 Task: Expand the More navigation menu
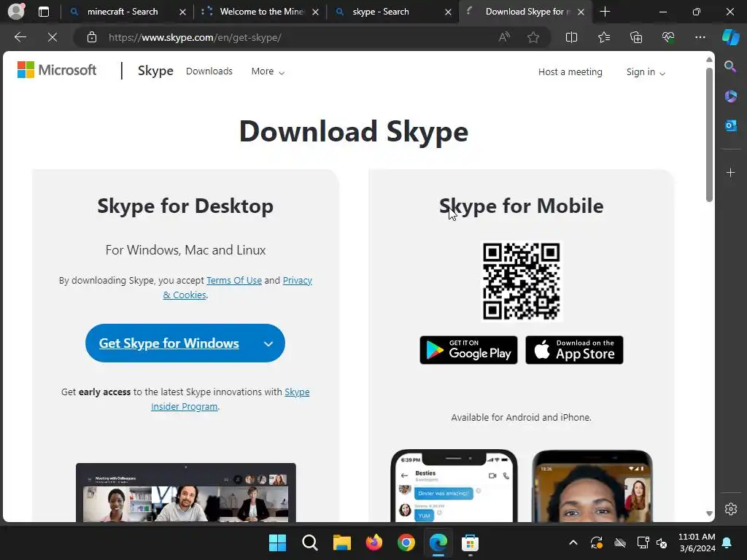pyautogui.click(x=268, y=71)
